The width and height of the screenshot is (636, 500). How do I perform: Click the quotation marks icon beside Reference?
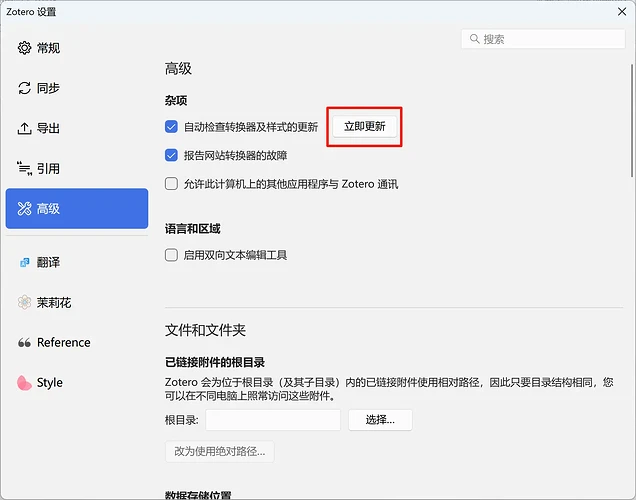coord(24,343)
